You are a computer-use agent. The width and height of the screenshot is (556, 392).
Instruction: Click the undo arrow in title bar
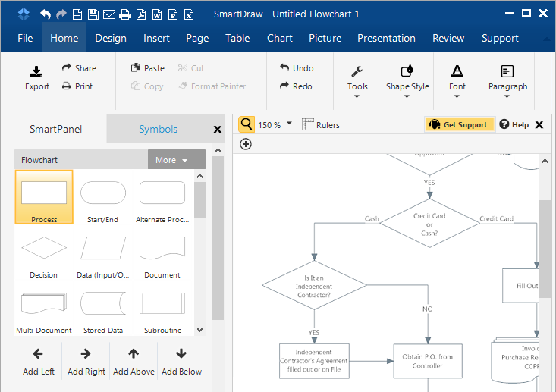point(46,14)
